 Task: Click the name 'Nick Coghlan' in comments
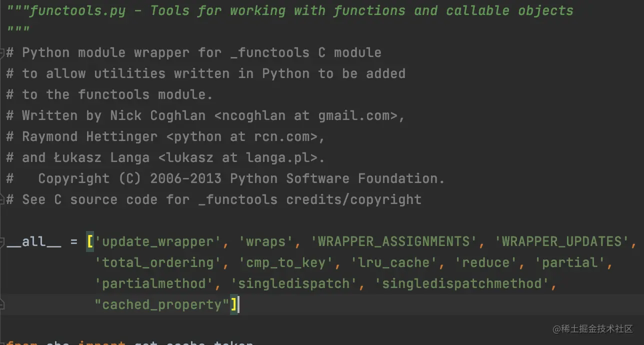(157, 115)
